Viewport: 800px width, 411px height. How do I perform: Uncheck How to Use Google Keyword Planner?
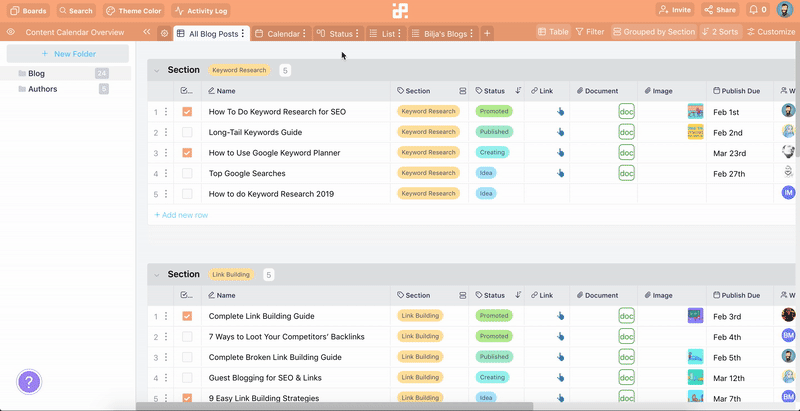tap(187, 152)
